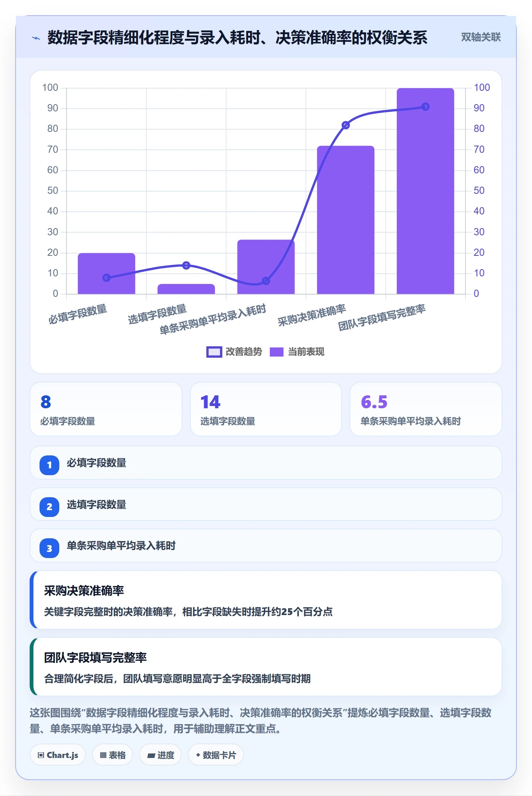Viewport: 532px width, 796px height.
Task: Click the Chart.js tag icon
Action: tap(41, 755)
